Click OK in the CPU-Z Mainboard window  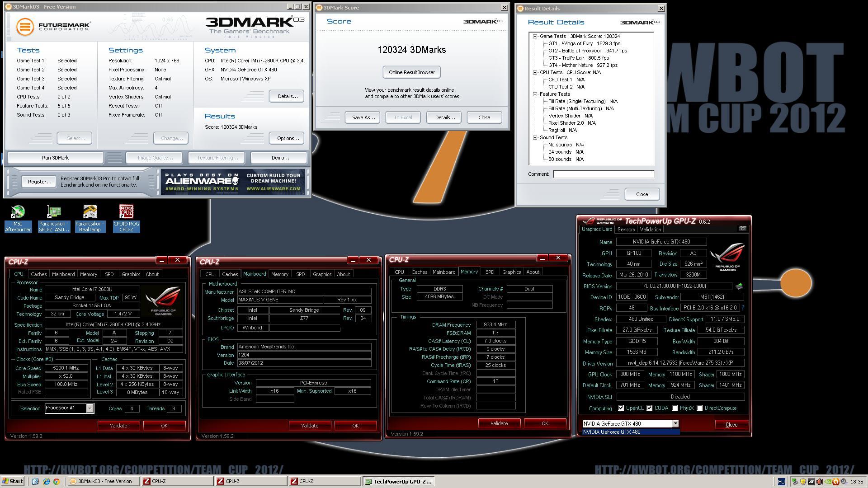coord(355,426)
